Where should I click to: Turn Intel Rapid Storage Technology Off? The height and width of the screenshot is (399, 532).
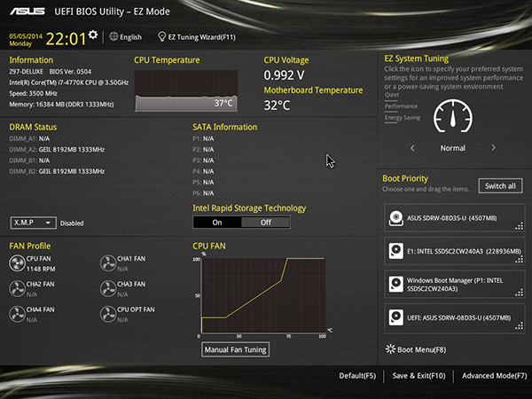coord(266,223)
